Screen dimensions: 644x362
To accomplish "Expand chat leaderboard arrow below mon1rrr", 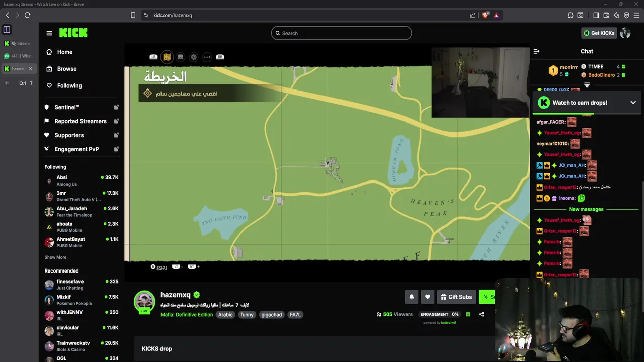I will pyautogui.click(x=587, y=85).
